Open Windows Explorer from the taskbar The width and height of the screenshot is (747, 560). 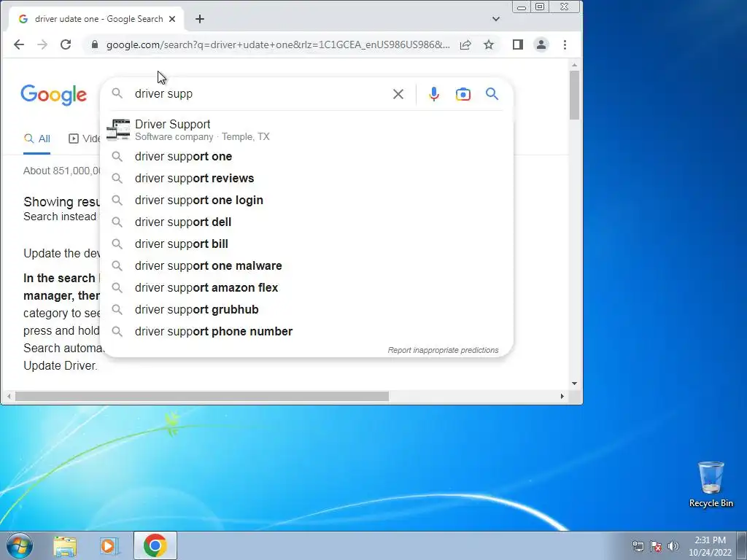point(65,546)
